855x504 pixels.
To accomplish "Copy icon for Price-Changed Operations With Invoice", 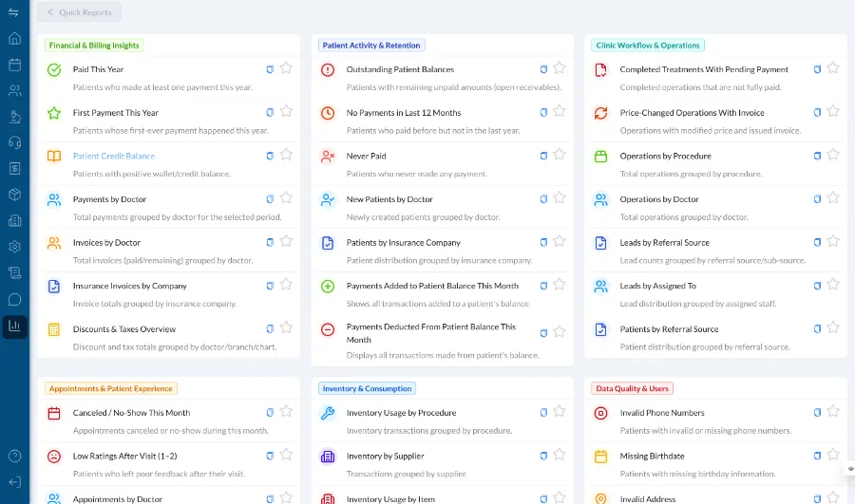I will click(817, 112).
